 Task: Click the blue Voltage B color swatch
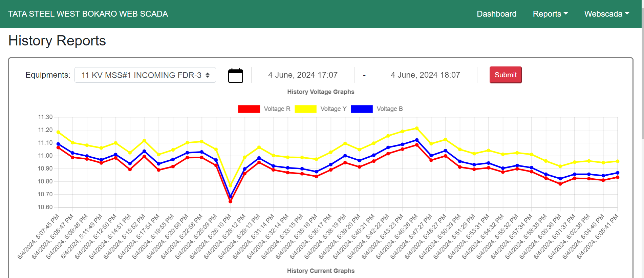click(362, 109)
